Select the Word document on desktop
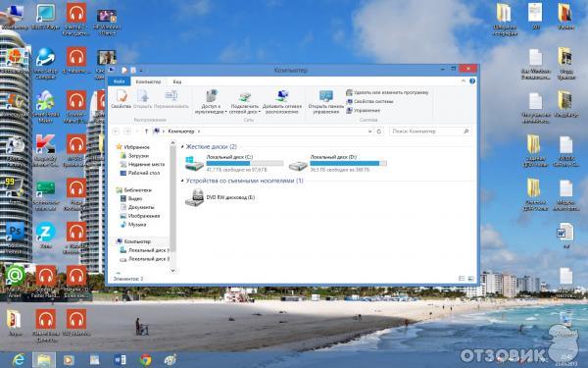 [565, 236]
